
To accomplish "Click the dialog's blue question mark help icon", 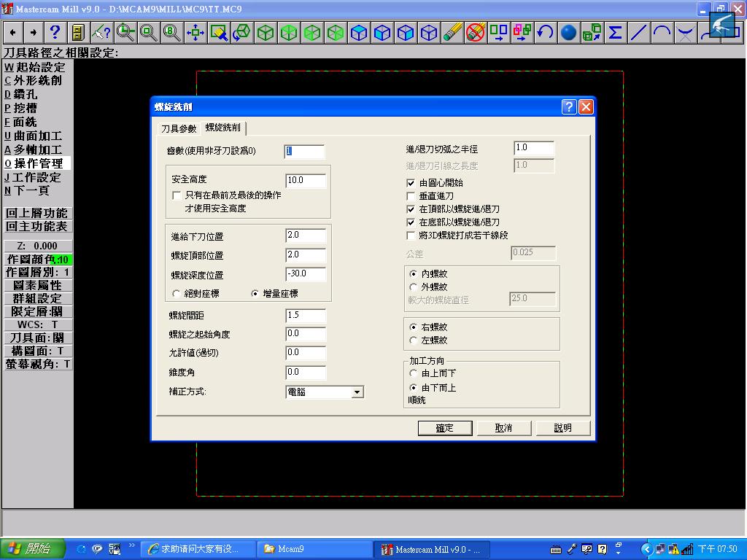I will (x=569, y=106).
